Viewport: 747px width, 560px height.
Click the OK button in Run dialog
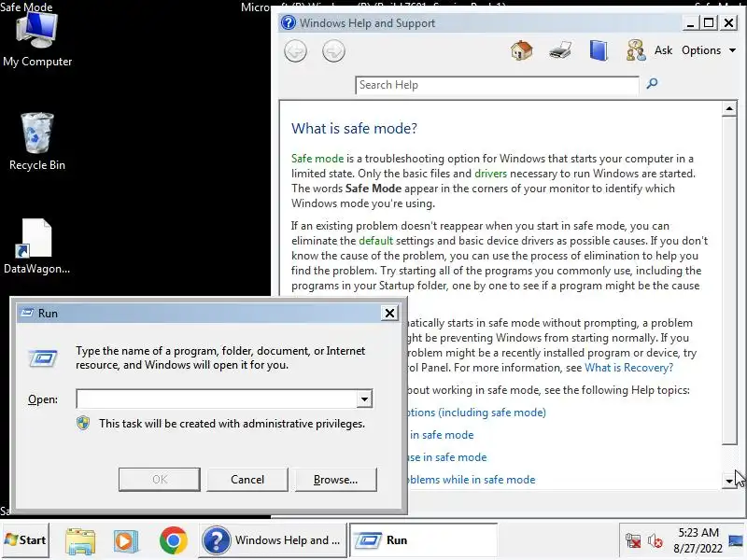[160, 480]
